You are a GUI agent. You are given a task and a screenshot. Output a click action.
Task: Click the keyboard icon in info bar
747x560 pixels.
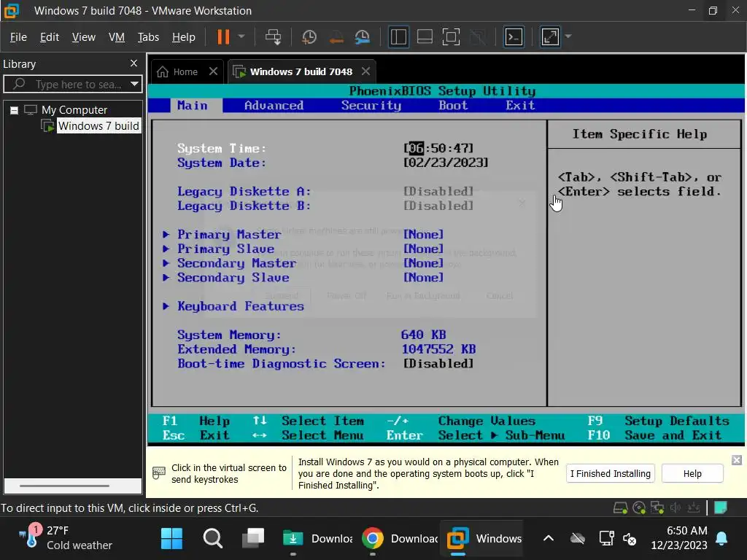pyautogui.click(x=158, y=472)
